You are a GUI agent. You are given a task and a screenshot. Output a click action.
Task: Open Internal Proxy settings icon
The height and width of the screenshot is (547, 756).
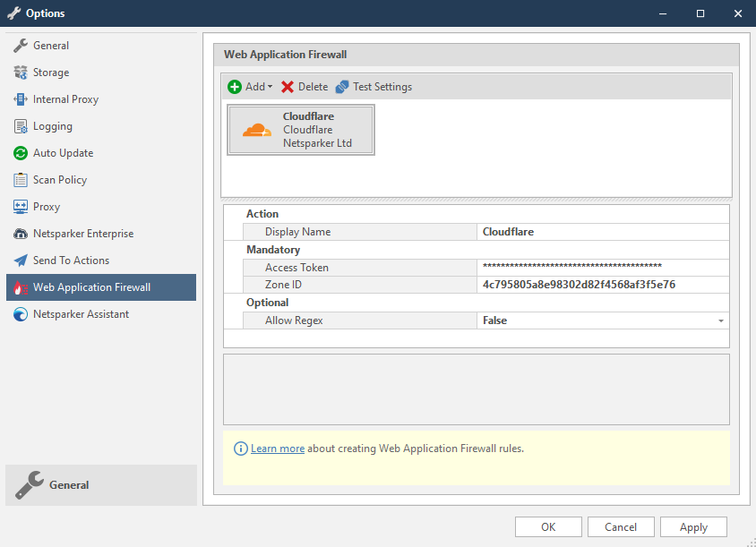(x=21, y=99)
